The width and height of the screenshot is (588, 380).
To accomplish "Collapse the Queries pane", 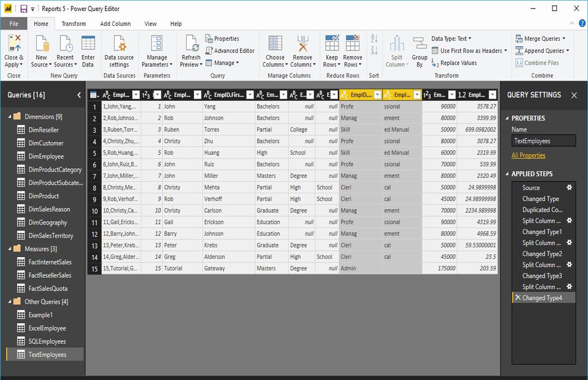I will (79, 95).
